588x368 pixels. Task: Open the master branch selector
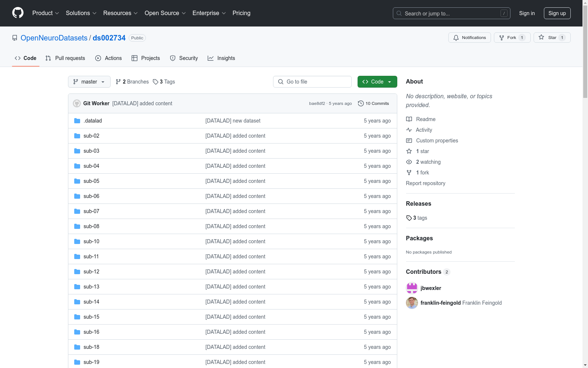tap(89, 82)
